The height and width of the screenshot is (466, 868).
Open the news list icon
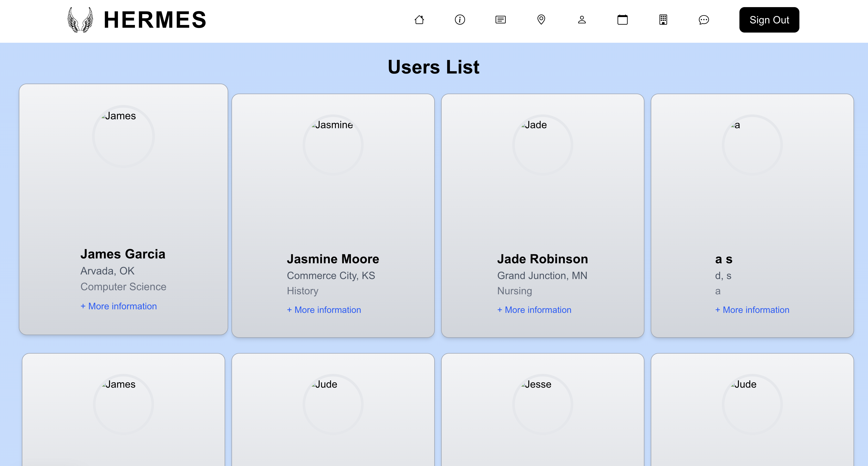pyautogui.click(x=500, y=20)
